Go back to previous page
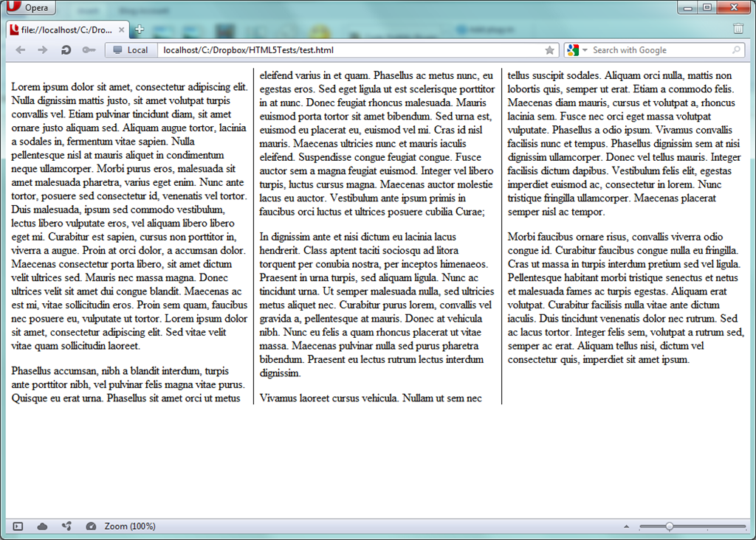Viewport: 756px width, 540px height. pyautogui.click(x=20, y=50)
